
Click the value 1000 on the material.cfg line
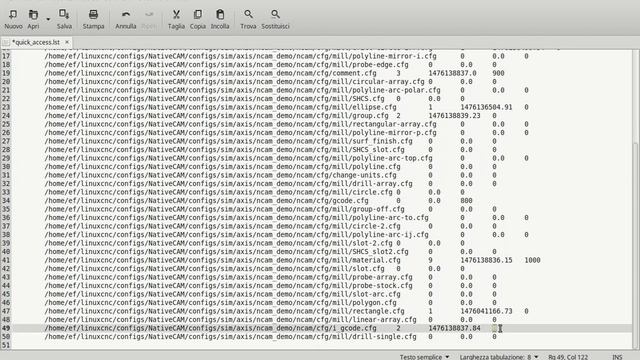point(532,260)
